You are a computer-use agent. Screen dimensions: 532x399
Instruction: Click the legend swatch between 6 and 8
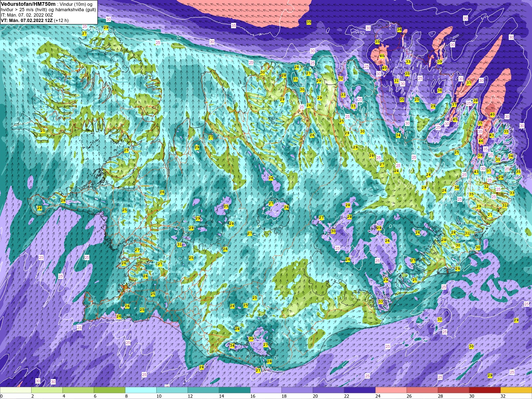pos(109,390)
